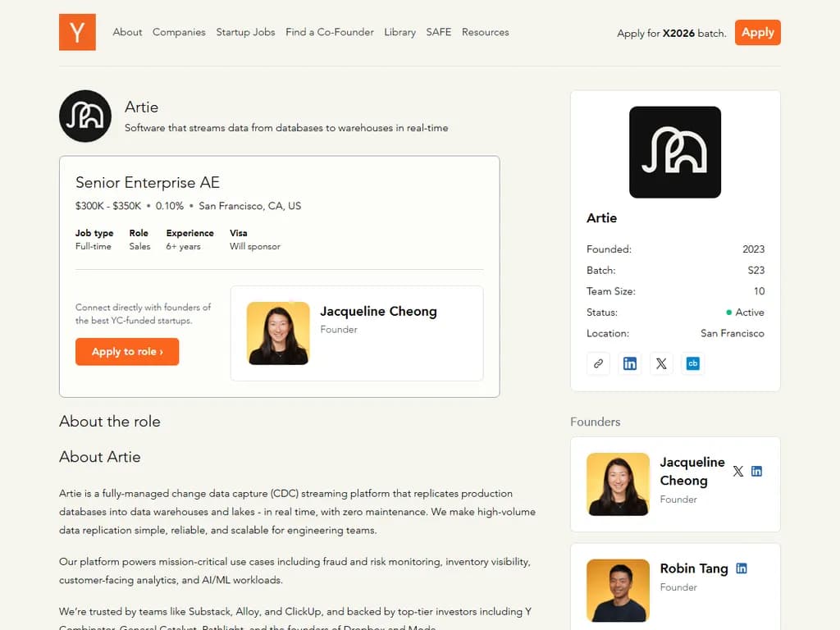Open Jacqueline Cheong's LinkedIn icon
840x630 pixels.
point(756,471)
